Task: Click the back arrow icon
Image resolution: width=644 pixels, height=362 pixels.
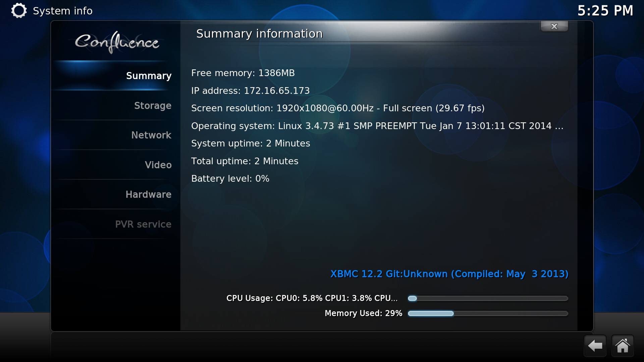Action: [595, 346]
